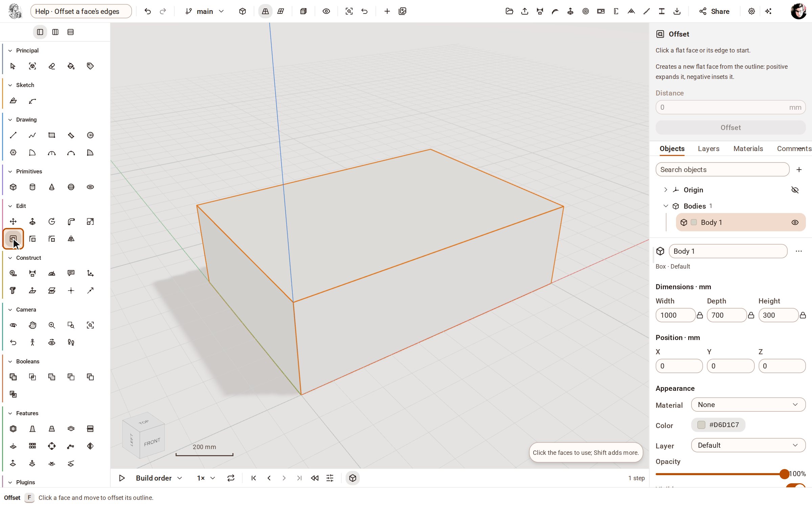Activate the Eraser tool in Principal
Screen dimensions: 812x508
click(x=52, y=66)
